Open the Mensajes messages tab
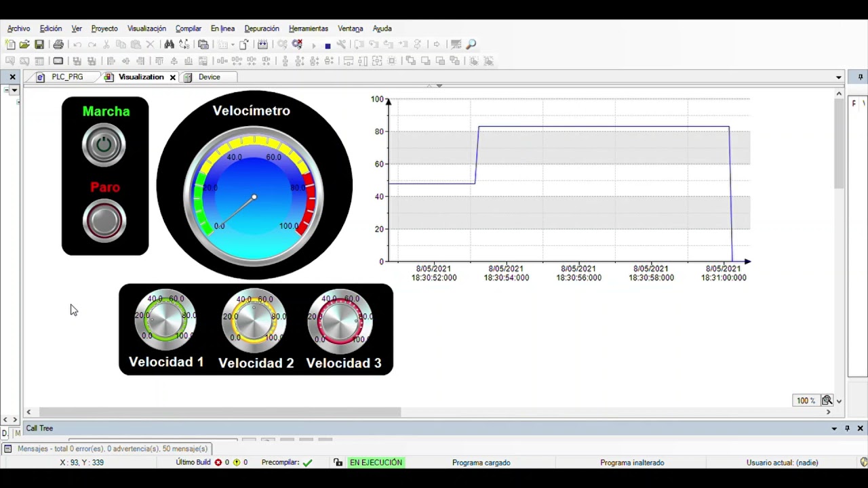 106,449
